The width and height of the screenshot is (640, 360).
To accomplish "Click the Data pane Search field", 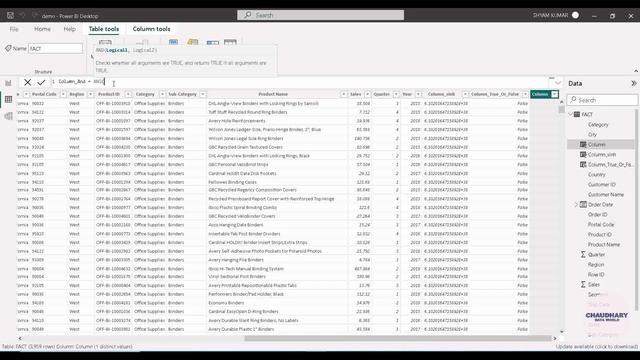I will (x=602, y=100).
